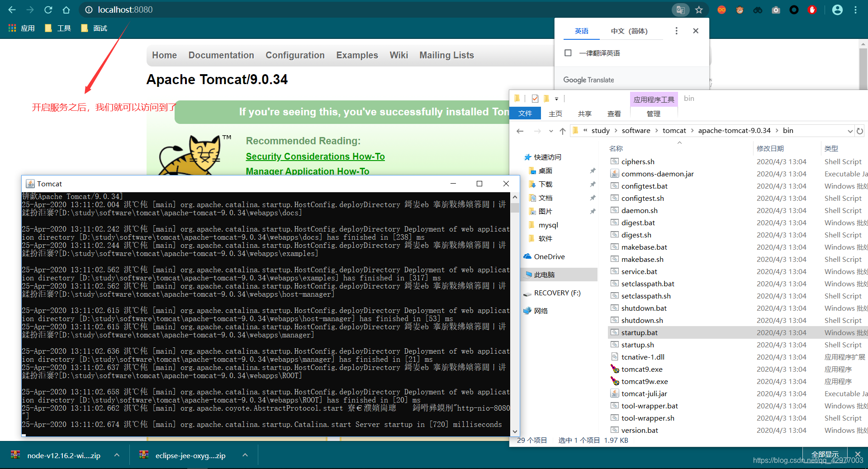Click the red hand adblock extension icon
This screenshot has height=469, width=868.
click(x=812, y=9)
